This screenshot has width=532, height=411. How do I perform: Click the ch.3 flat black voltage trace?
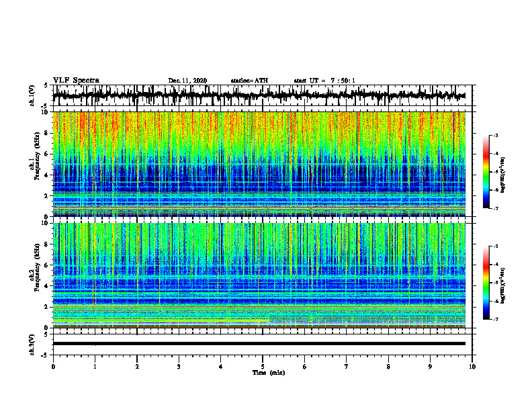point(259,344)
